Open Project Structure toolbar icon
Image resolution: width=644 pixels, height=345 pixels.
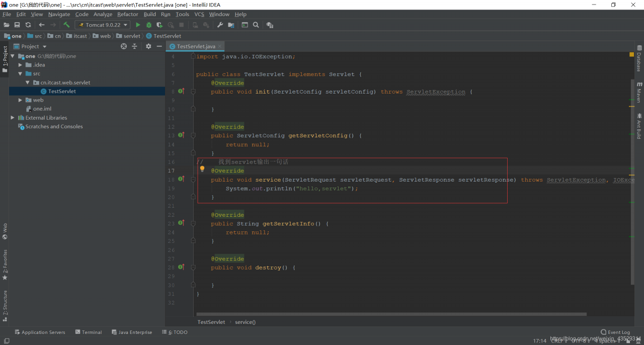click(231, 25)
